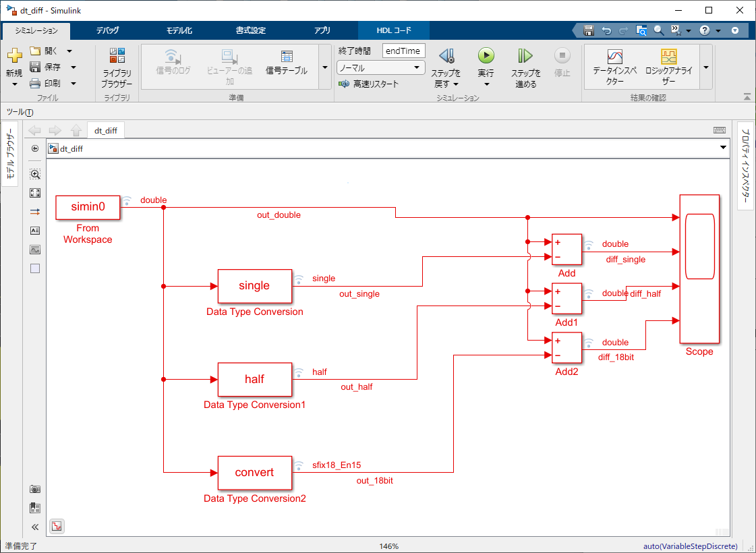Expand the Prepare (準備) gallery dropdown arrow

pyautogui.click(x=325, y=67)
